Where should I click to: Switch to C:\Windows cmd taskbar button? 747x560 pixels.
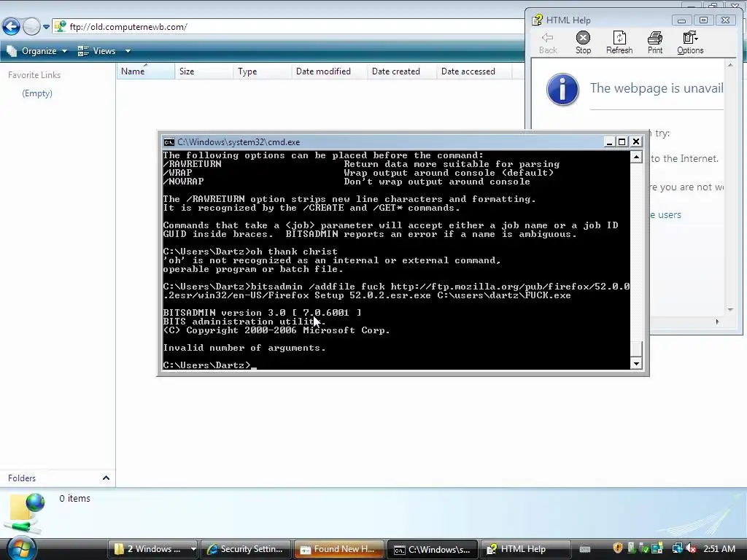433,549
